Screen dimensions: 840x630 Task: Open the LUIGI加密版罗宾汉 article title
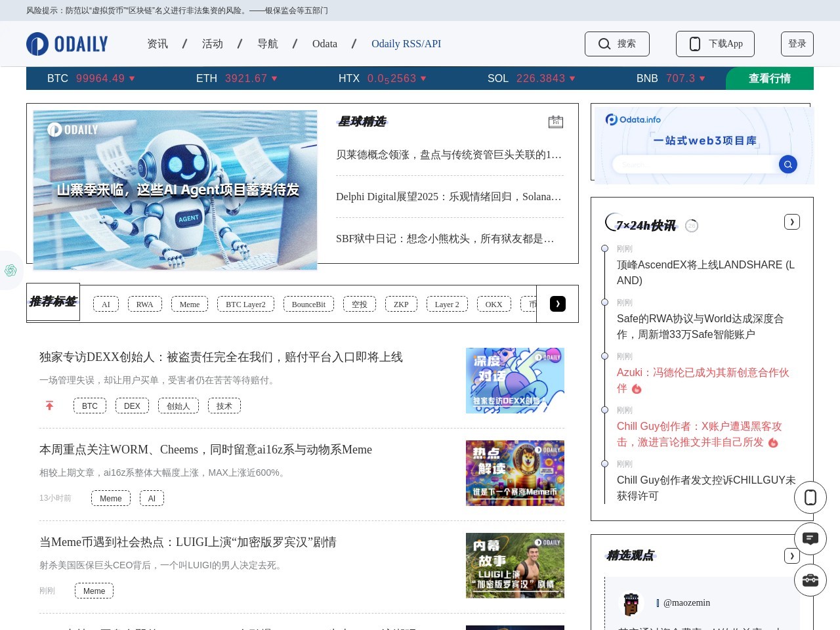(188, 542)
